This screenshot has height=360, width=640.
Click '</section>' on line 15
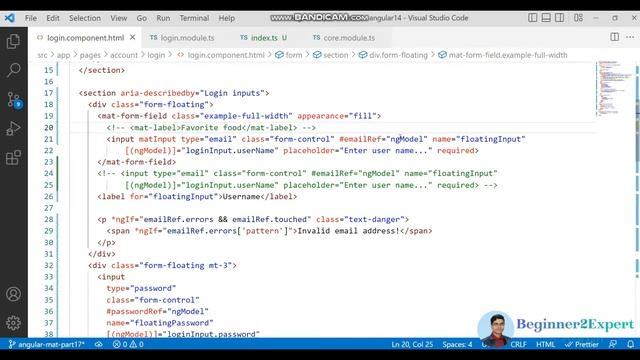point(102,70)
